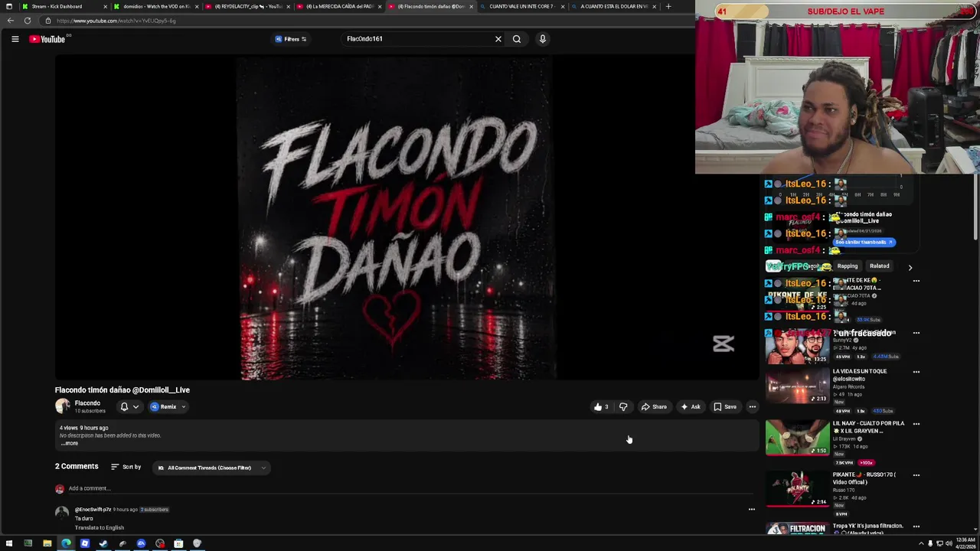
Task: Open File Explorer from taskbar
Action: pos(47,543)
